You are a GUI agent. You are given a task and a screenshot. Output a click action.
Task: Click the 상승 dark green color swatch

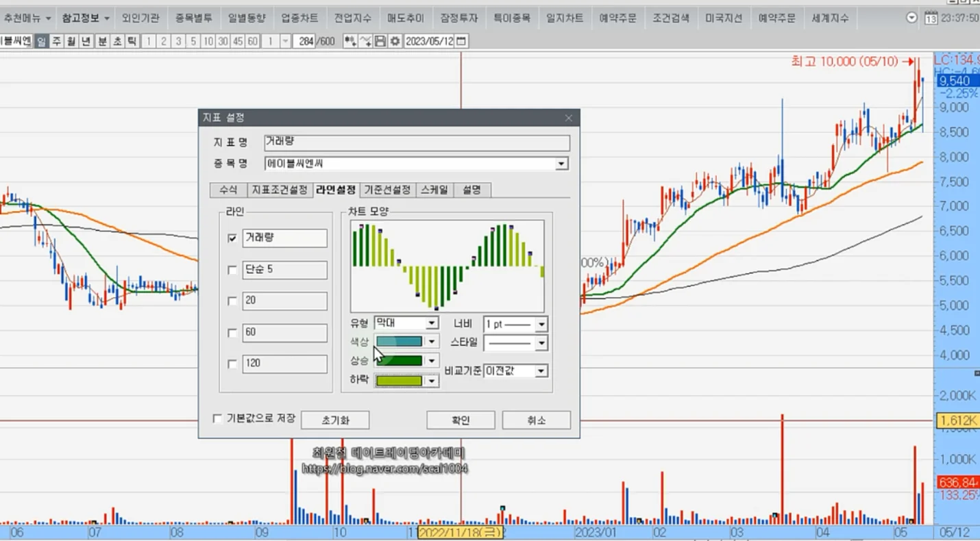point(400,361)
